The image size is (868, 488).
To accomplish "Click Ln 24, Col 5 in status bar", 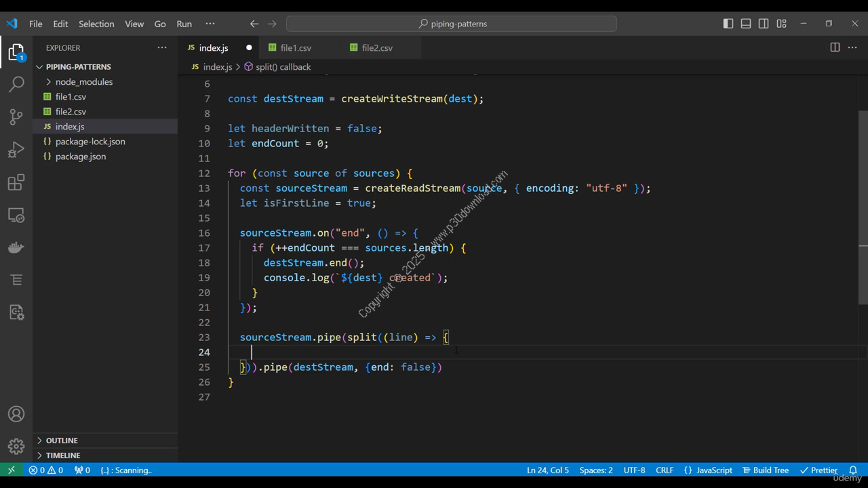I will coord(548,470).
